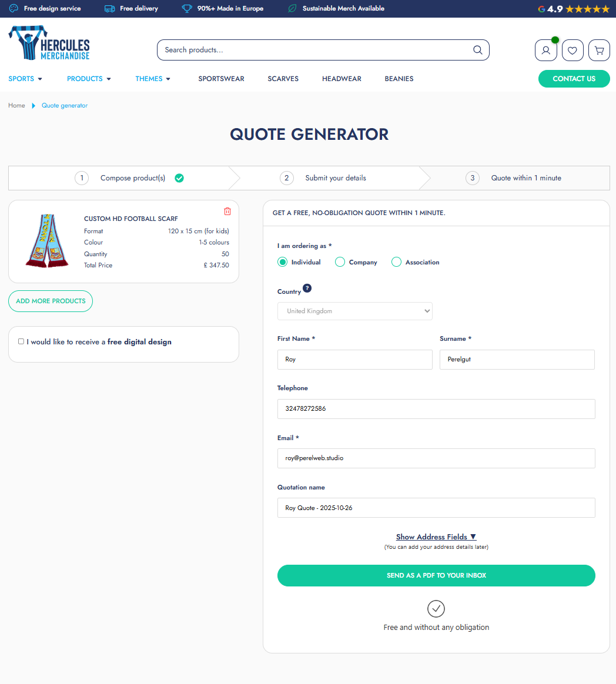This screenshot has height=684, width=616.
Task: Open the Scarves menu item
Action: pos(283,79)
